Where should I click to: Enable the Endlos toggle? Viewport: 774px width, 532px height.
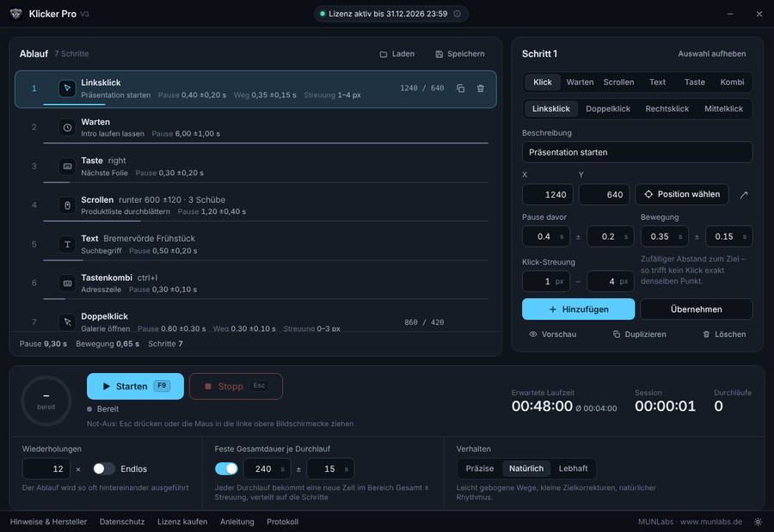coord(104,469)
